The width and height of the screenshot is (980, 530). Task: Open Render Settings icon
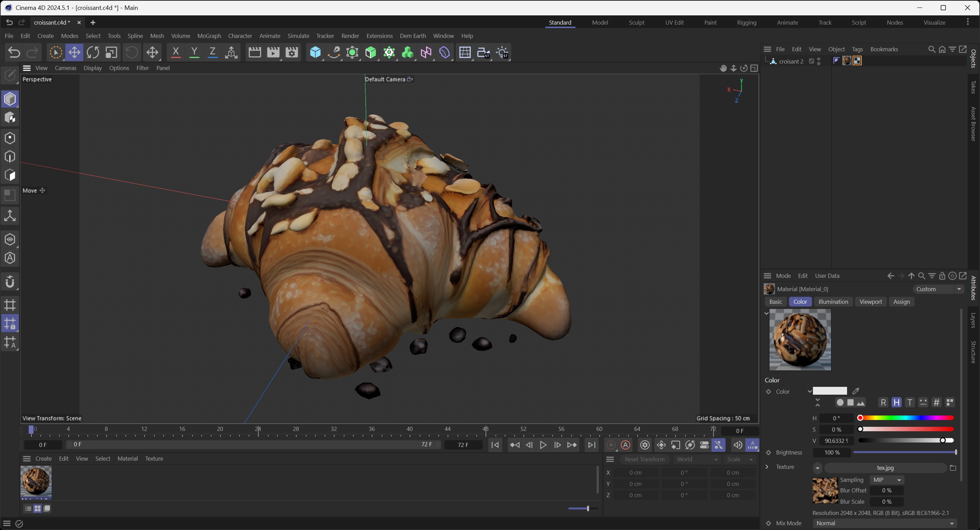291,53
